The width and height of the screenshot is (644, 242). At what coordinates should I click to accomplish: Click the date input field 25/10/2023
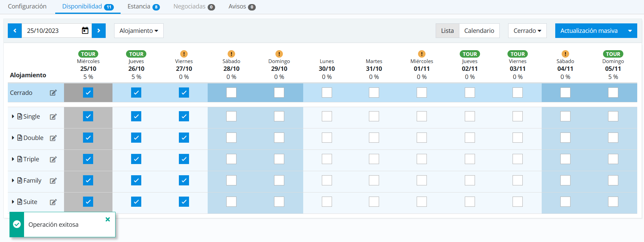click(51, 31)
